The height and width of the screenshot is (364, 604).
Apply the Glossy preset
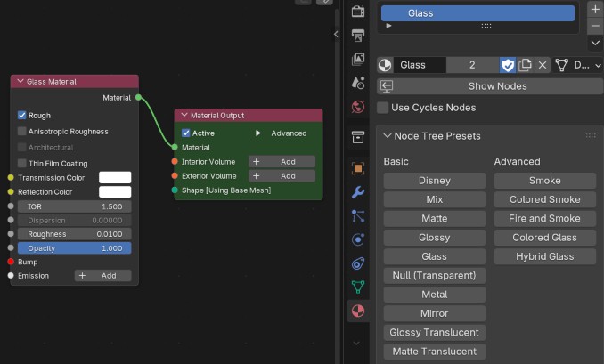coord(435,238)
